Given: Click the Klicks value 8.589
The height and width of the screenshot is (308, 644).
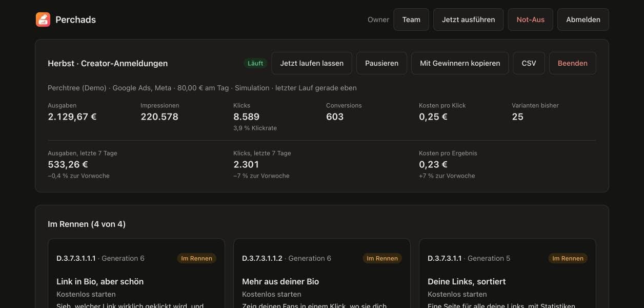Looking at the screenshot, I should pyautogui.click(x=247, y=117).
